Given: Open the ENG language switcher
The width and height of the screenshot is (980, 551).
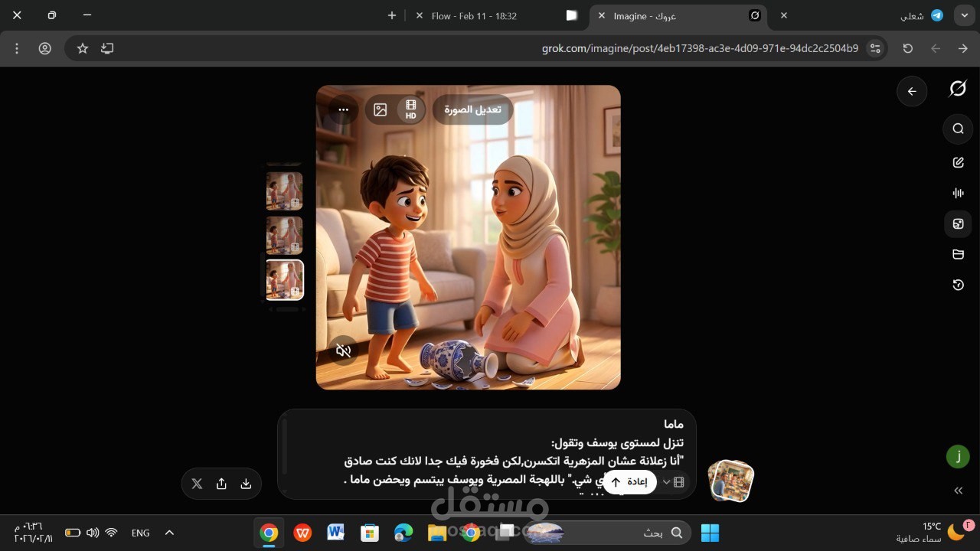Looking at the screenshot, I should click(141, 533).
